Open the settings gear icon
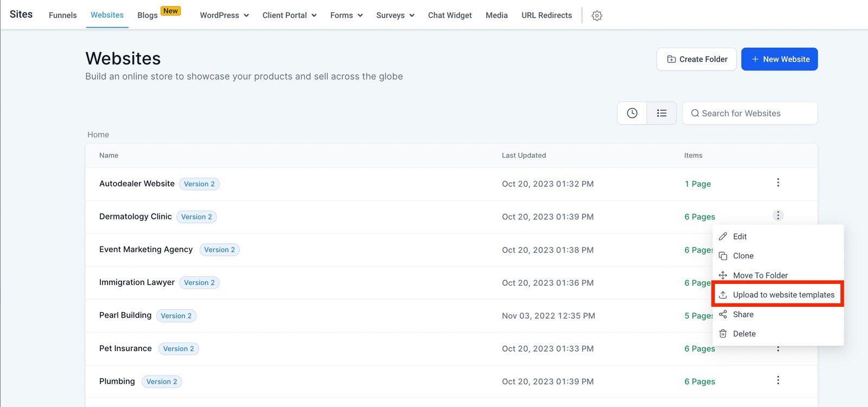The width and height of the screenshot is (868, 407). click(597, 16)
